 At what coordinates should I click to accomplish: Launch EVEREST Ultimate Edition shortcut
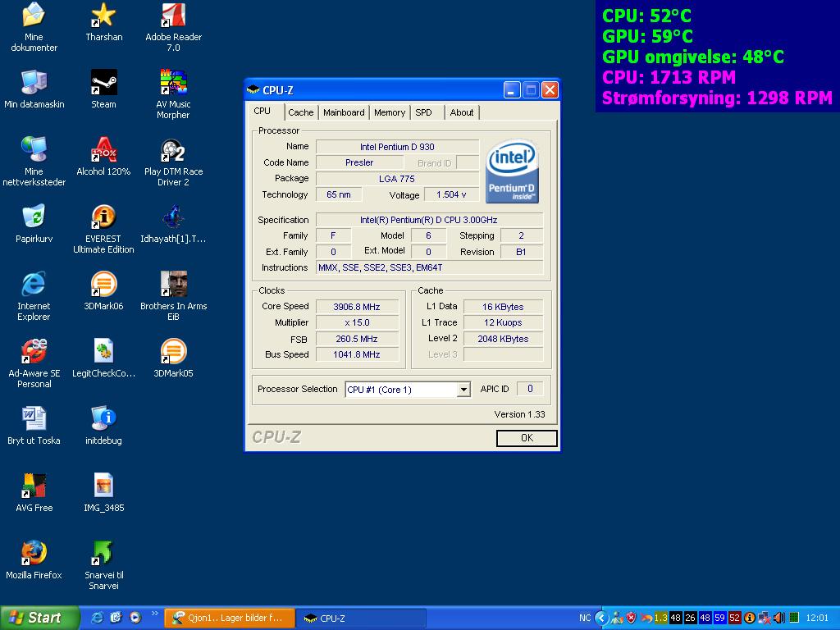103,217
